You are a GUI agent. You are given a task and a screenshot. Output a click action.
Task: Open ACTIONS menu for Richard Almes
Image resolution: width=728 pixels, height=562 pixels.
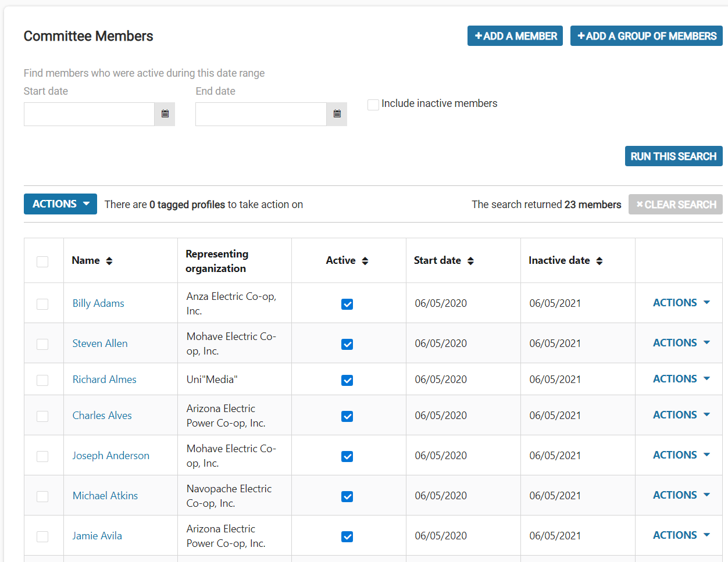click(x=681, y=379)
